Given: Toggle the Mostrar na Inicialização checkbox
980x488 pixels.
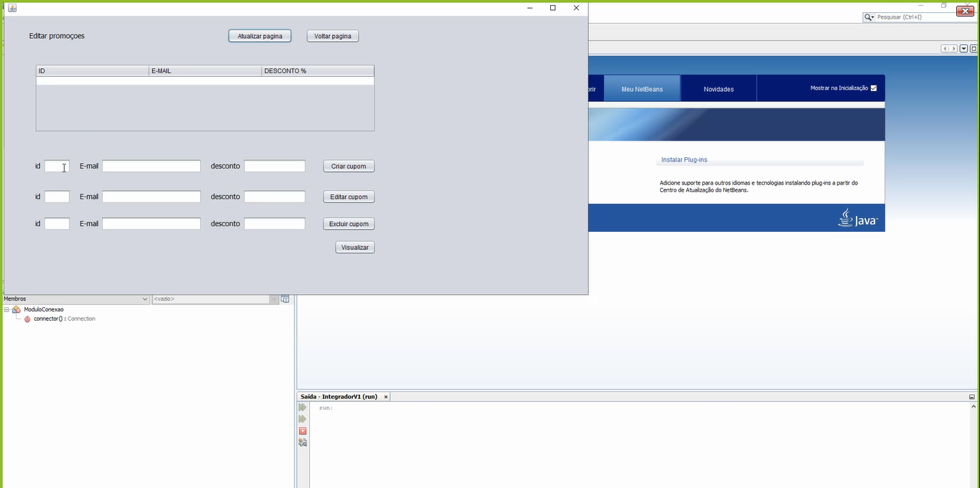Looking at the screenshot, I should pos(872,88).
